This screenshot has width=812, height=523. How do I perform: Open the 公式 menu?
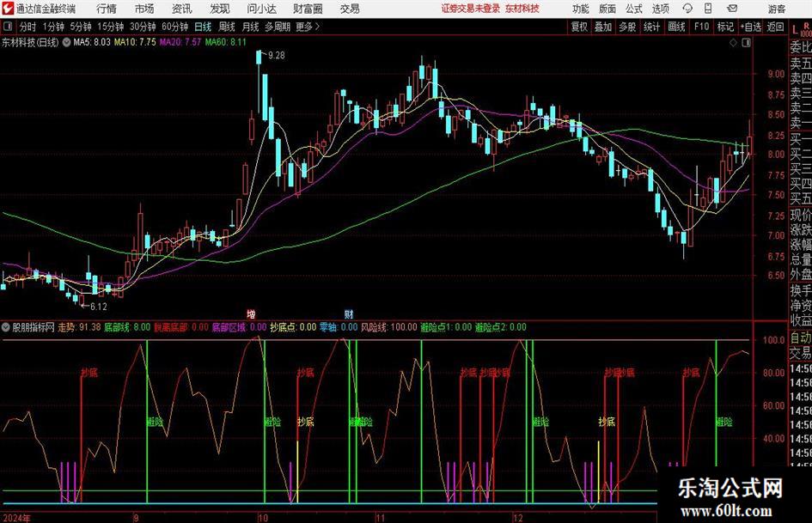pyautogui.click(x=634, y=9)
